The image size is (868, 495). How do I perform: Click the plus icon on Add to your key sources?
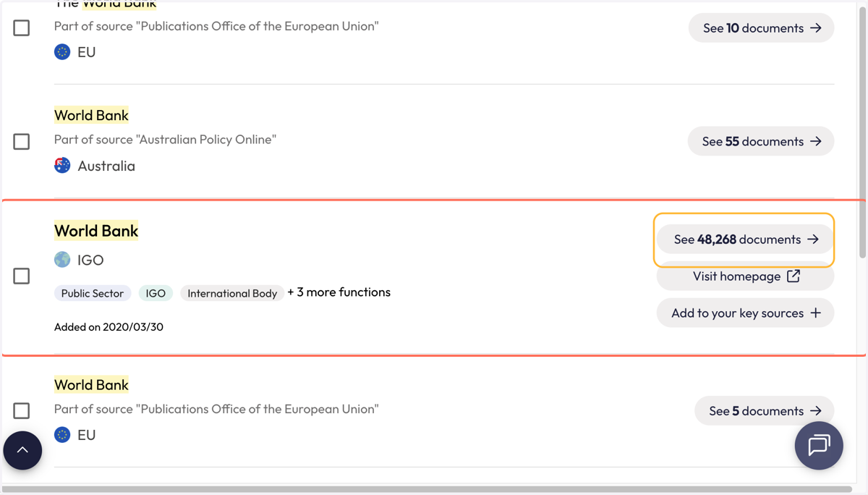[x=815, y=313]
